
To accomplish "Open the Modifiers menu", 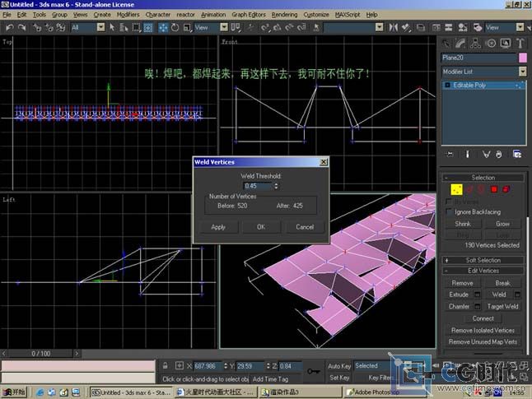I will [x=128, y=15].
